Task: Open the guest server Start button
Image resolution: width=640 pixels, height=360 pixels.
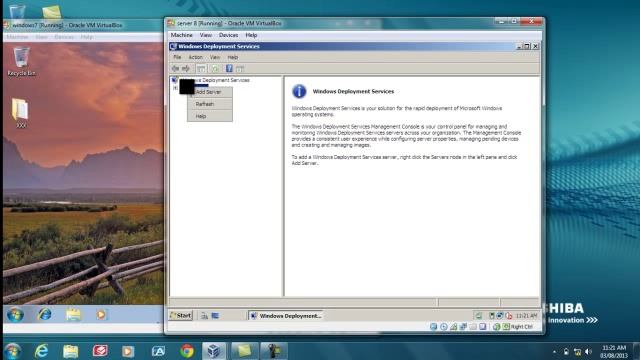Action: tap(181, 316)
